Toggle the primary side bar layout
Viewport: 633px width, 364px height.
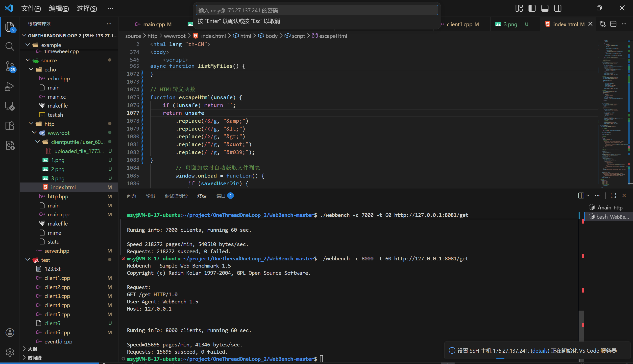click(532, 8)
